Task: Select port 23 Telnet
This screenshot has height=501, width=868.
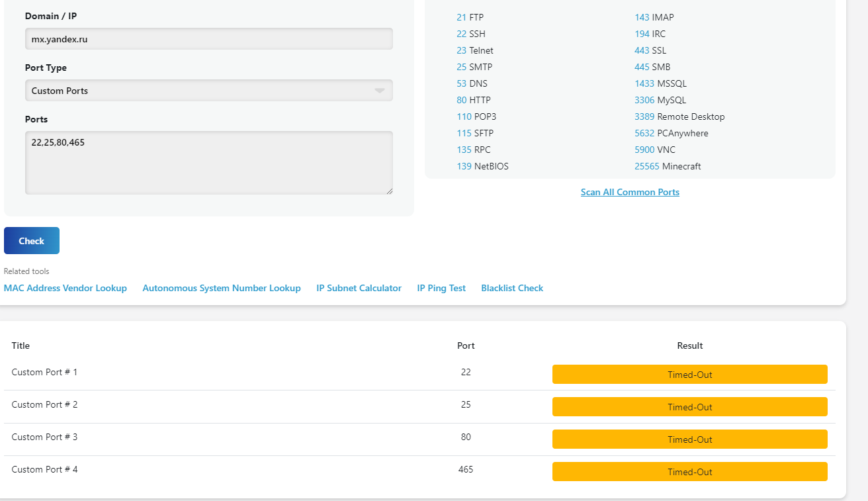Action: click(475, 50)
